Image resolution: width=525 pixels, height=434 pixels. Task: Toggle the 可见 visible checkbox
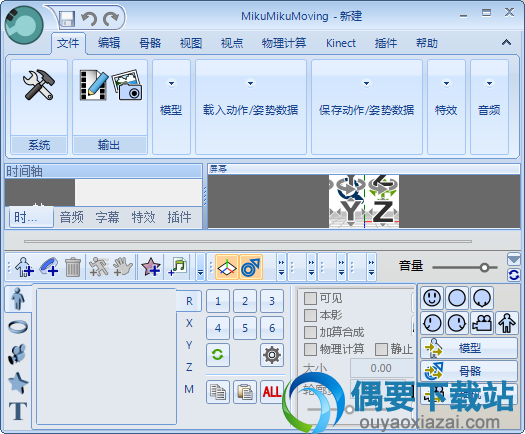coord(310,298)
